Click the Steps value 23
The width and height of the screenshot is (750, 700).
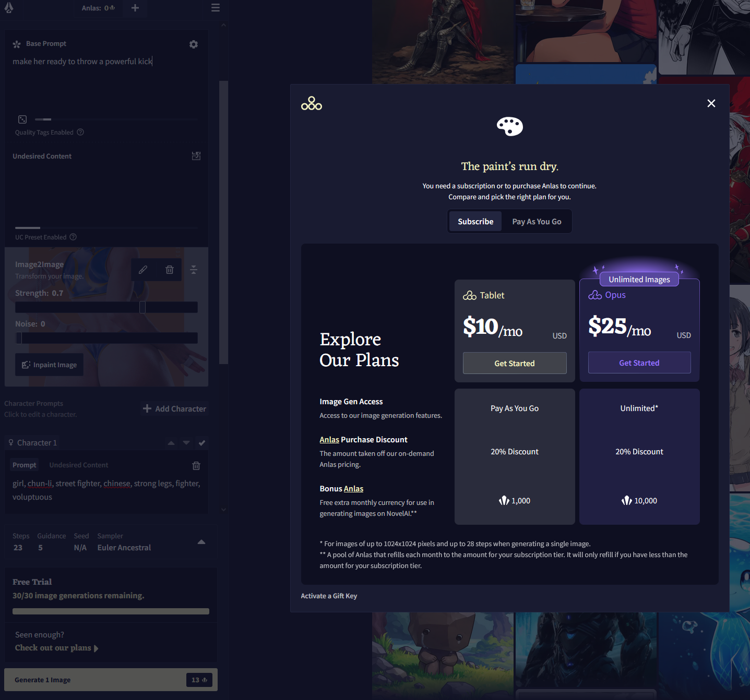coord(18,548)
